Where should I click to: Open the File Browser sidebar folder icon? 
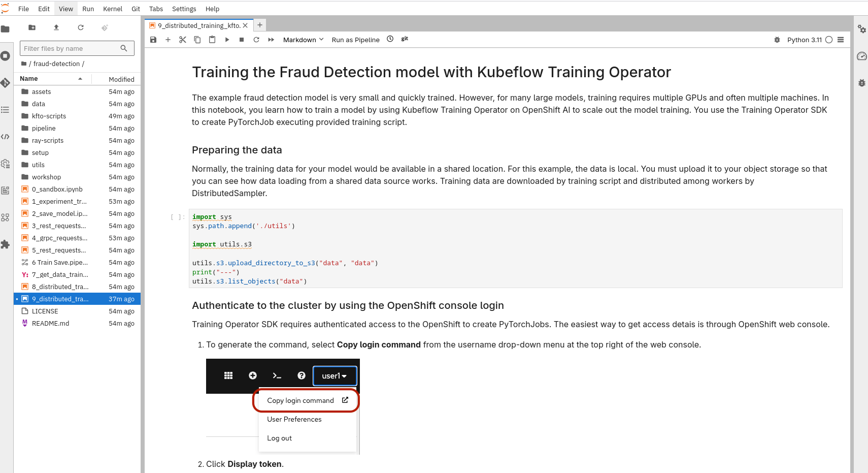(5, 29)
